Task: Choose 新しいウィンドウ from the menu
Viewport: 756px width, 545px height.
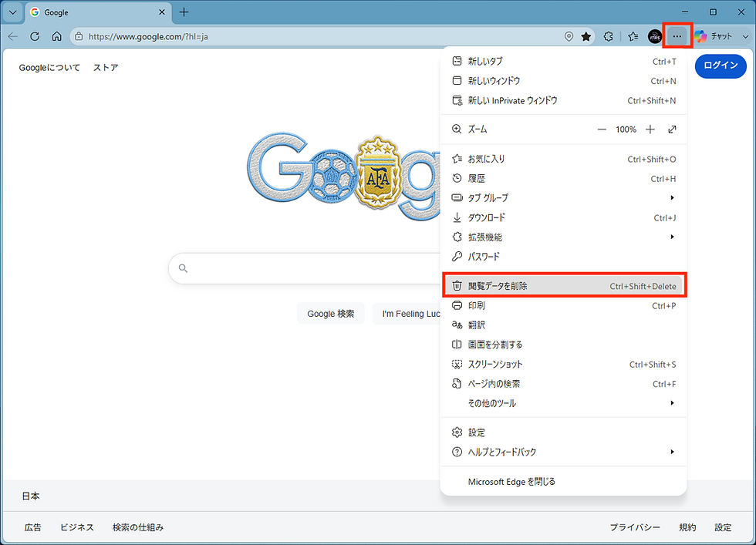Action: pyautogui.click(x=563, y=81)
